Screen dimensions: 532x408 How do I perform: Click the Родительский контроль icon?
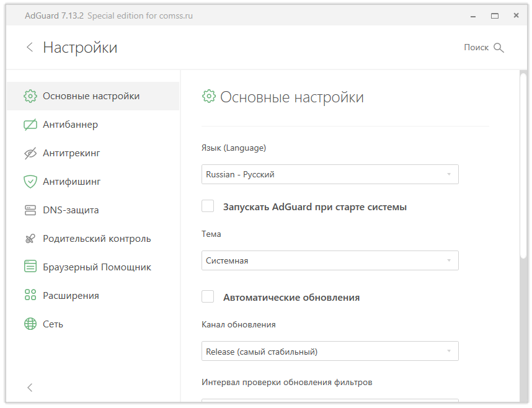(30, 239)
